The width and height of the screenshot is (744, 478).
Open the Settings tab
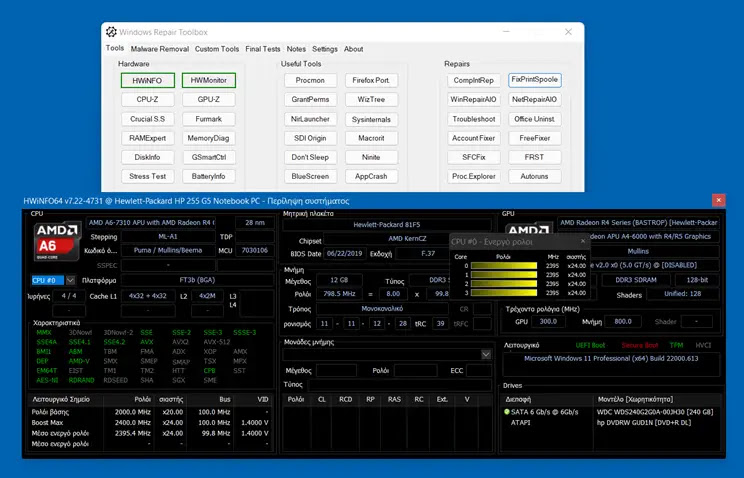coord(325,49)
